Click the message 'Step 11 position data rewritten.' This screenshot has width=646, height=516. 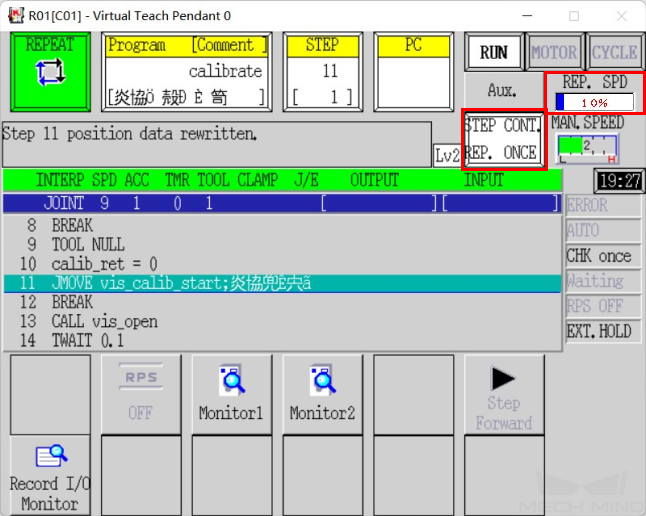pyautogui.click(x=130, y=134)
